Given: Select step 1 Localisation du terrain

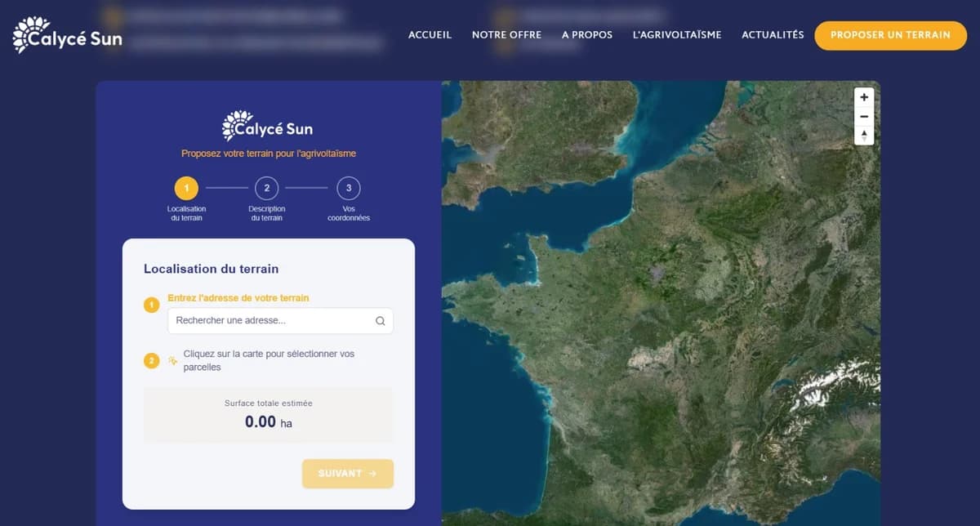Looking at the screenshot, I should coord(186,200).
